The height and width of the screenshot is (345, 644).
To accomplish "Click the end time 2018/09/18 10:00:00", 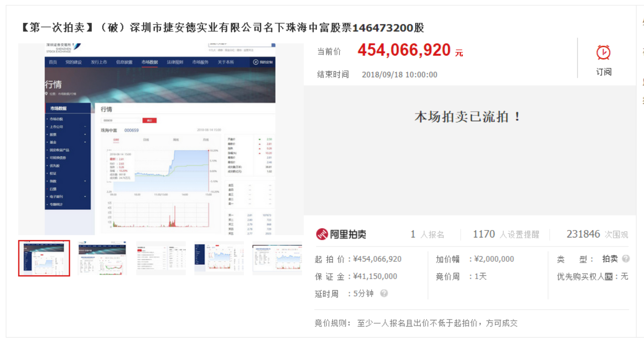I will tap(400, 75).
